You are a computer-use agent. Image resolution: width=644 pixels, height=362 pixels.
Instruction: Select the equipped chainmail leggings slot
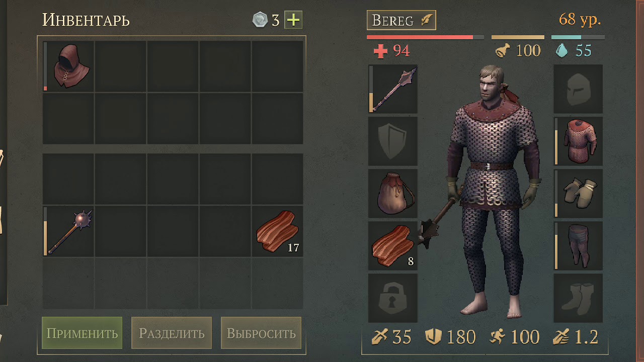(x=578, y=246)
